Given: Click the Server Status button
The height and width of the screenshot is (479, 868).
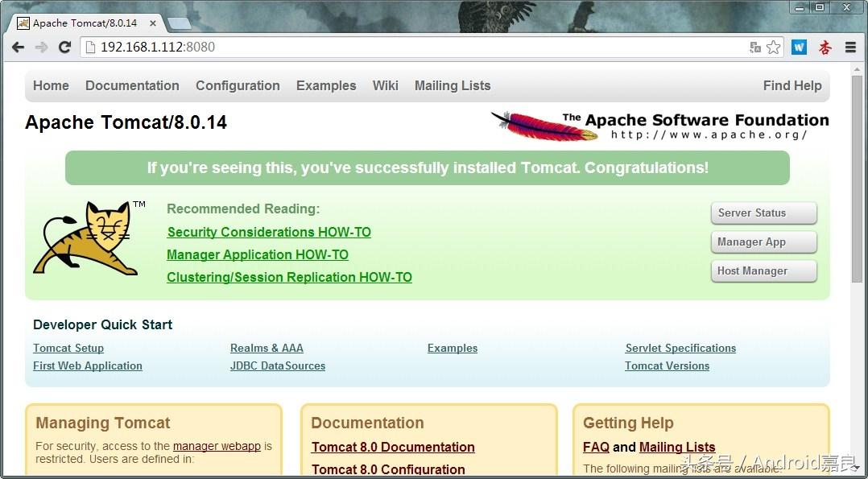Looking at the screenshot, I should [763, 213].
